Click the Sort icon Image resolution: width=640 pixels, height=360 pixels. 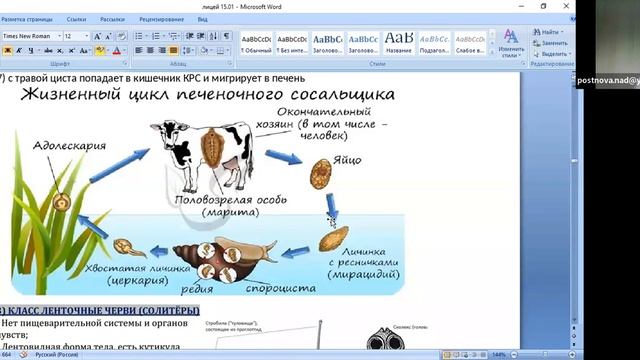point(213,36)
